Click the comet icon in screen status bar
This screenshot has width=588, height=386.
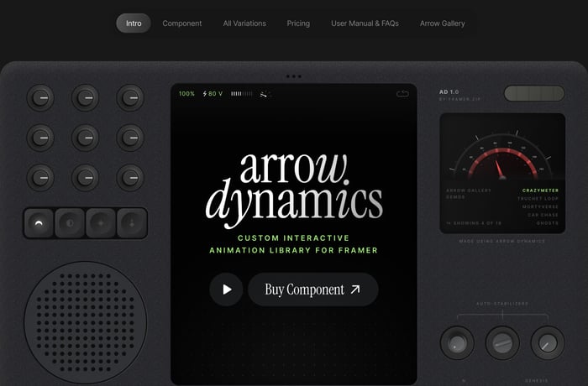point(265,94)
